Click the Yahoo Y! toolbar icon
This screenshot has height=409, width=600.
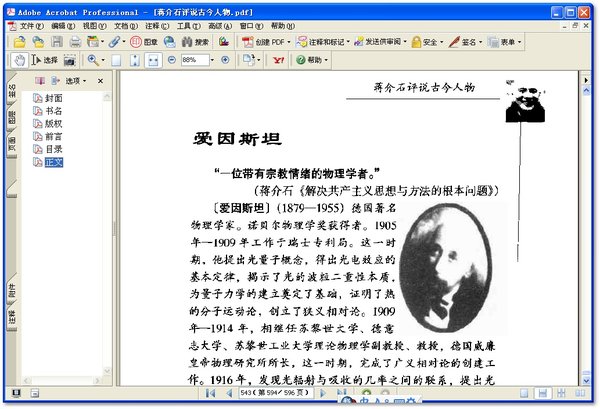(278, 60)
